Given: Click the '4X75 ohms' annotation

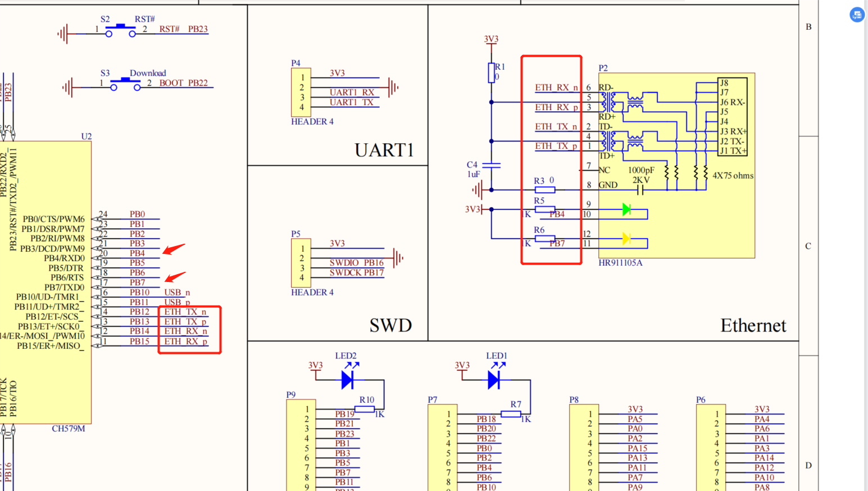Looking at the screenshot, I should 733,176.
